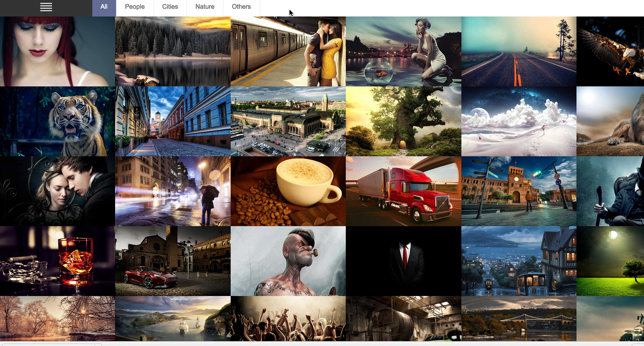Open the clouds and moon desert thumbnail
Image resolution: width=644 pixels, height=346 pixels.
[519, 121]
